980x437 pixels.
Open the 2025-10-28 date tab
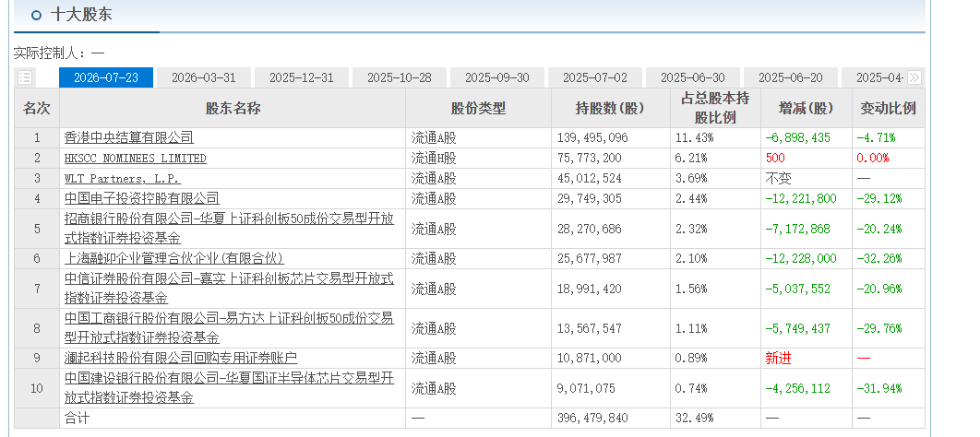click(x=400, y=77)
